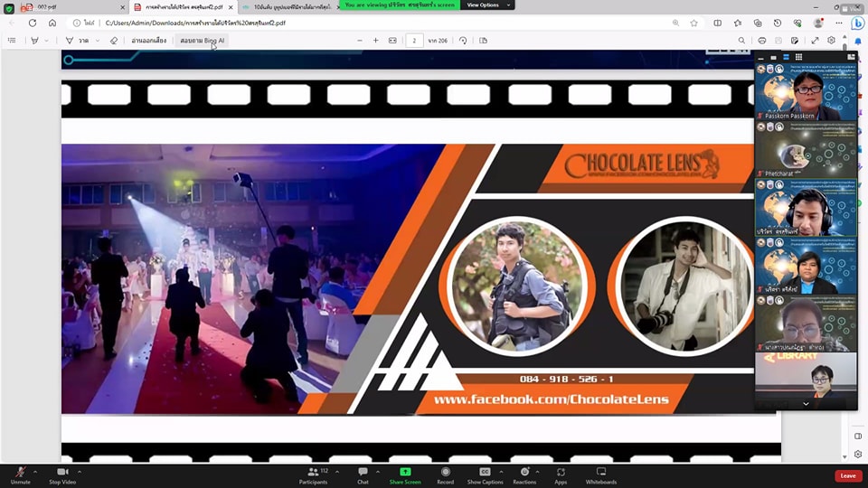Zoom out PDF with minus button
Image resolution: width=868 pixels, height=488 pixels.
(x=360, y=41)
